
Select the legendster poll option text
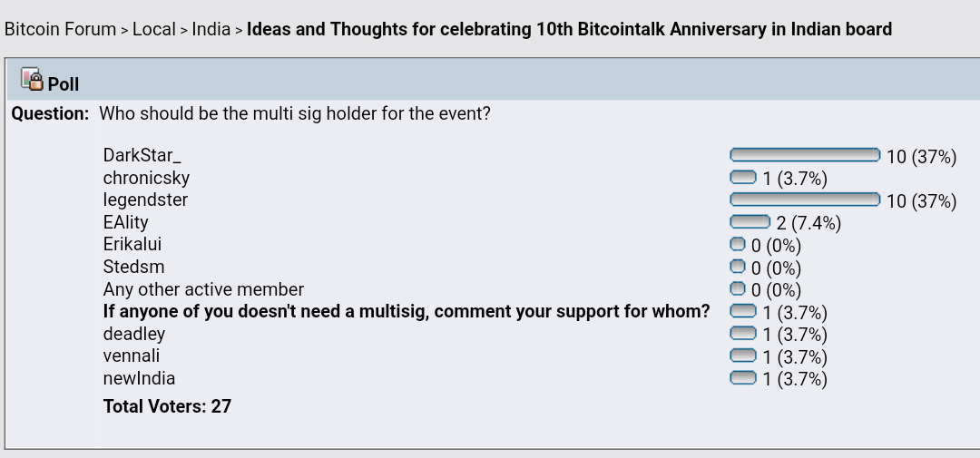click(x=145, y=200)
